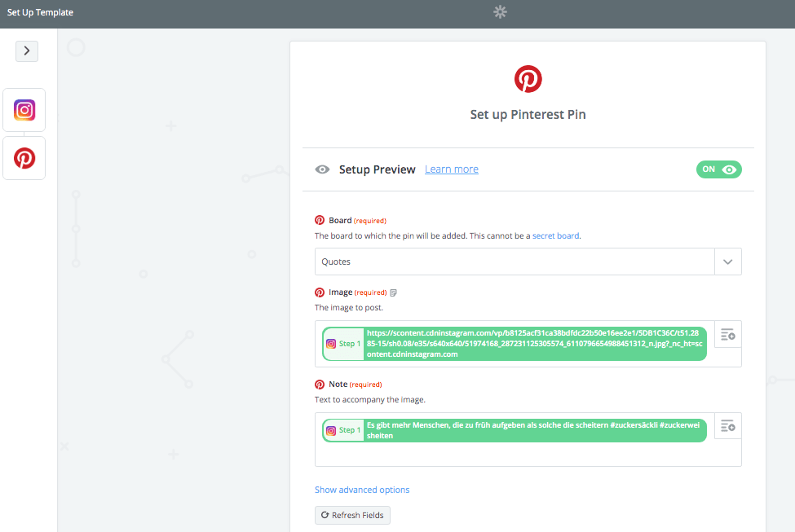This screenshot has width=795, height=532.
Task: Open the Quotes board dropdown
Action: point(727,262)
